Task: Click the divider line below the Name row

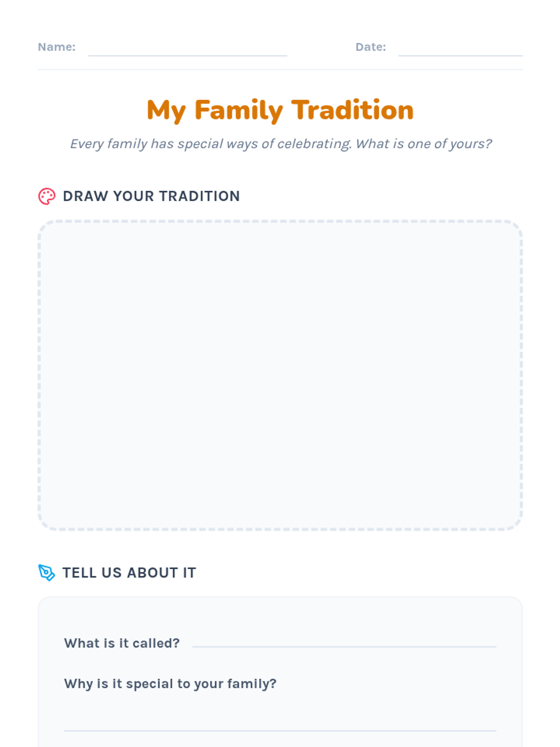Action: click(280, 70)
